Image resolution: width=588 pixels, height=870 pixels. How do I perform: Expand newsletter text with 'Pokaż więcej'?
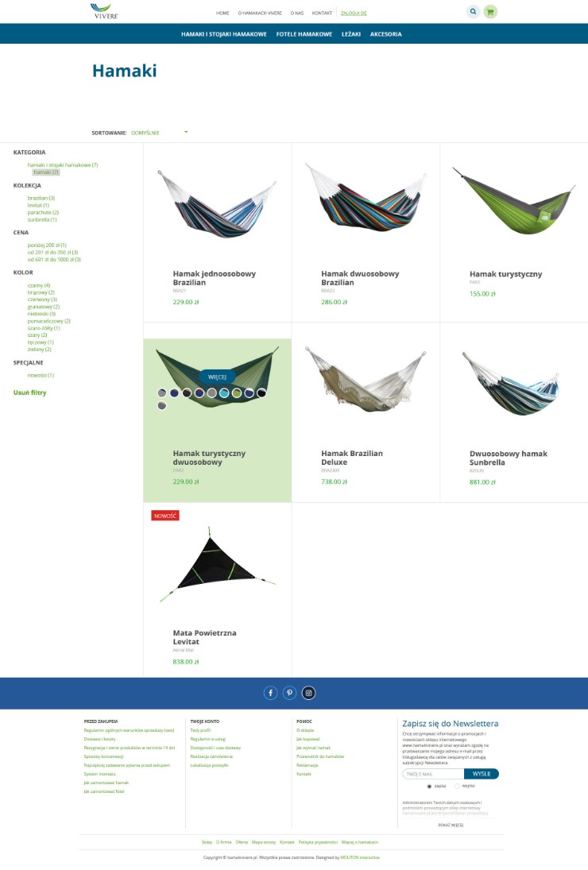451,825
